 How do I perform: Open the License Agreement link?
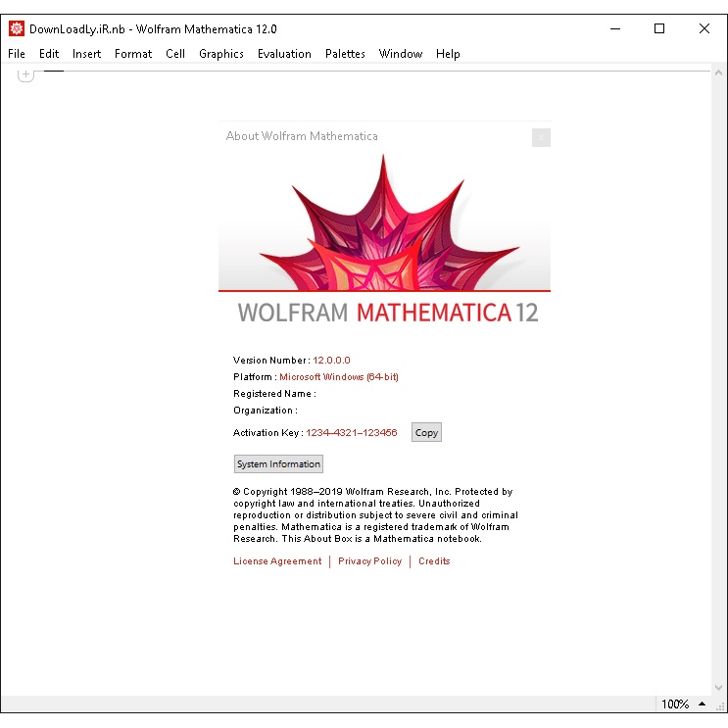coord(277,560)
